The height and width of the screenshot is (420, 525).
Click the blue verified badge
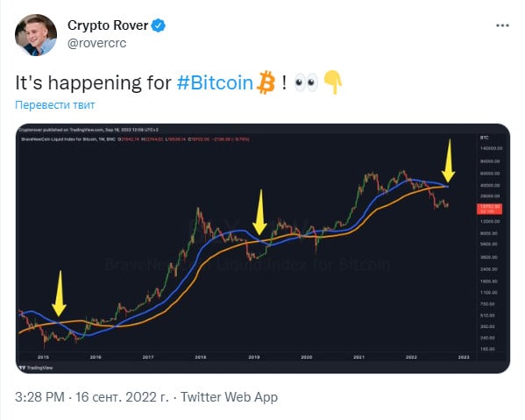click(x=159, y=25)
